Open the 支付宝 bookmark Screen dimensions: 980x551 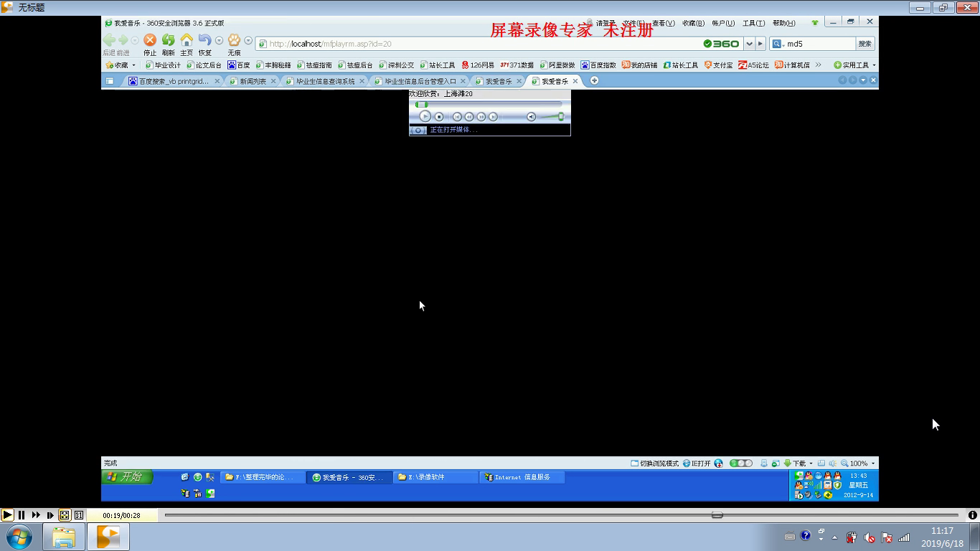pyautogui.click(x=718, y=65)
